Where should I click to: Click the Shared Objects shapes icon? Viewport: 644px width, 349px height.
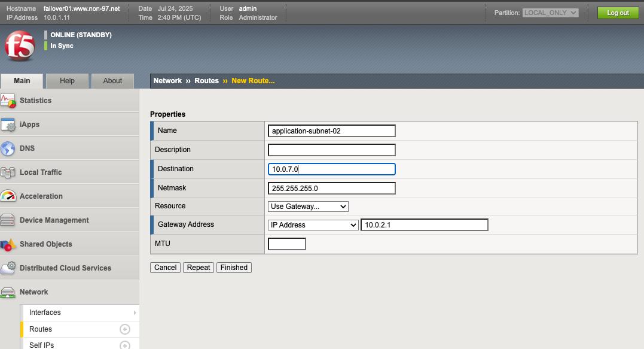pyautogui.click(x=8, y=244)
